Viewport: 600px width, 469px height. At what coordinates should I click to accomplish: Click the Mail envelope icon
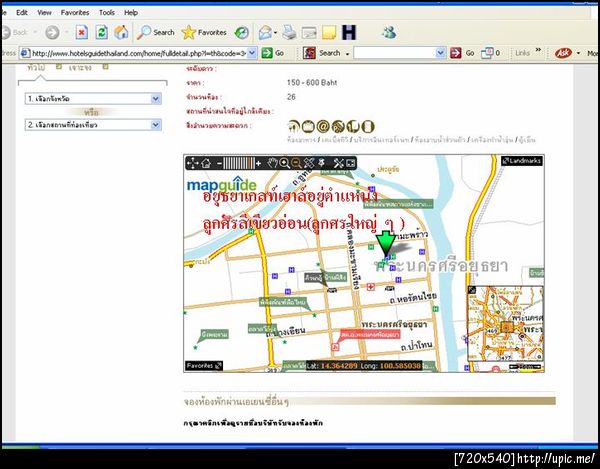click(x=265, y=33)
